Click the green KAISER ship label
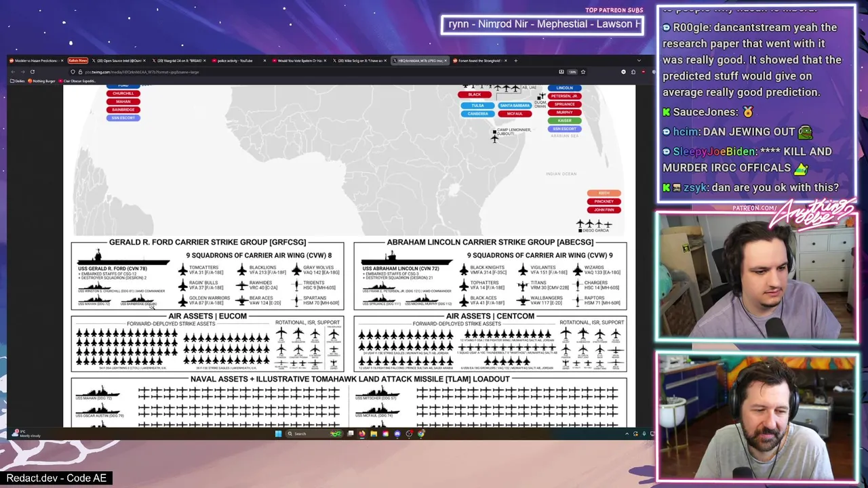Image resolution: width=868 pixels, height=488 pixels. pyautogui.click(x=564, y=121)
